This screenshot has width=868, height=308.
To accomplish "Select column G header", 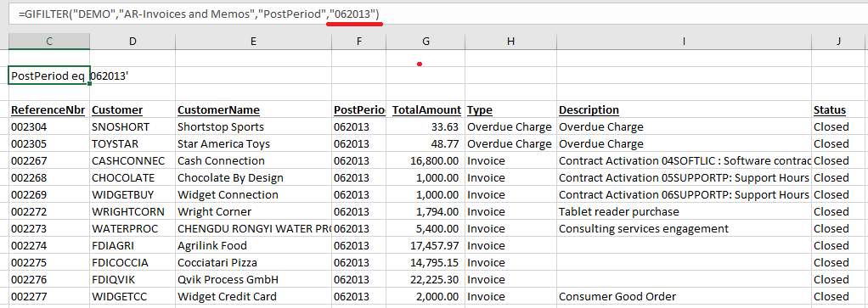I will [426, 41].
